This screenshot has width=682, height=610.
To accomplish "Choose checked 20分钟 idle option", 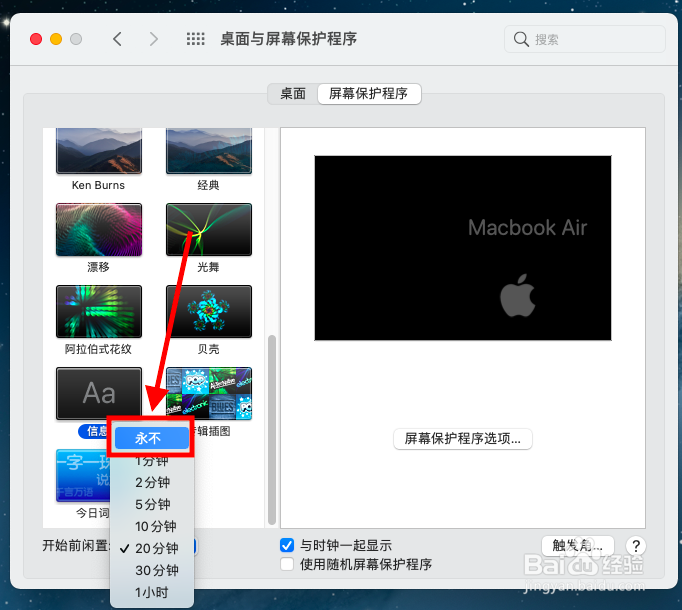I will [x=152, y=548].
